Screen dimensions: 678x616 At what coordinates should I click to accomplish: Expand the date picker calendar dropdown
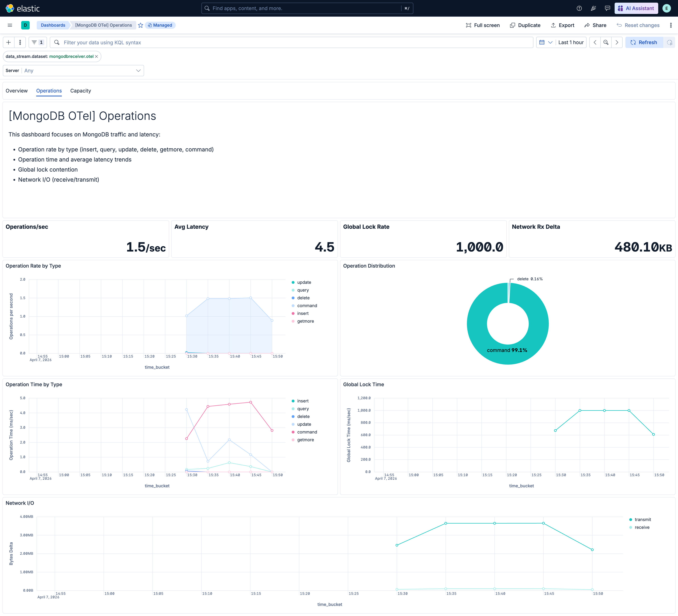coord(546,42)
